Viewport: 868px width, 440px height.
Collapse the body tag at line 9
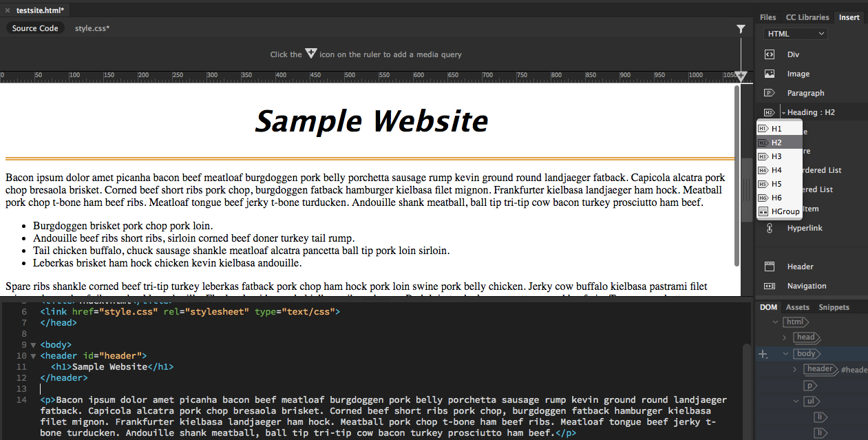[x=33, y=345]
